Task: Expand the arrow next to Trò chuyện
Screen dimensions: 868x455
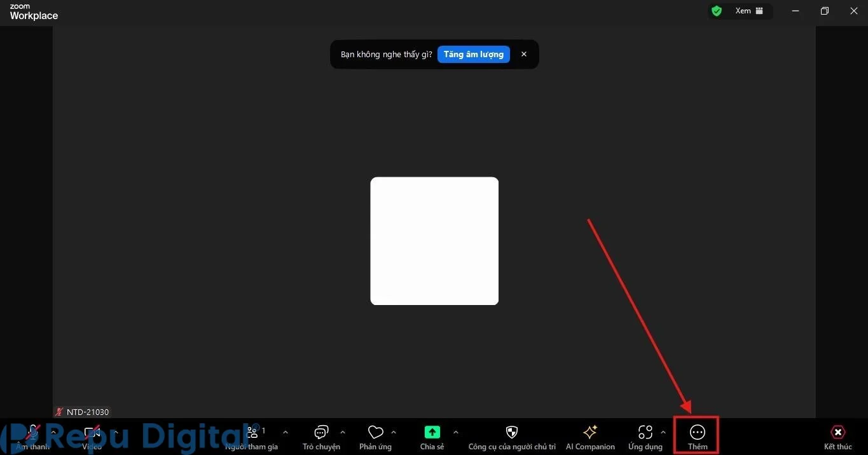Action: tap(343, 432)
